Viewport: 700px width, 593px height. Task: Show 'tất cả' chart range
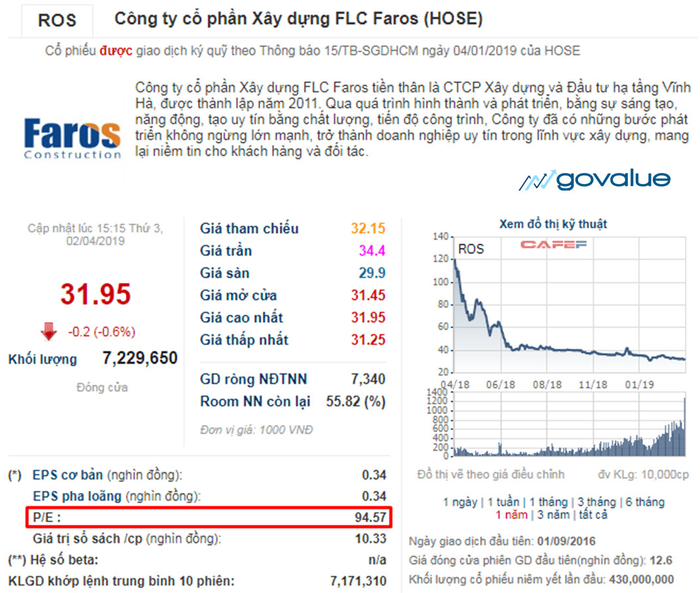[593, 515]
